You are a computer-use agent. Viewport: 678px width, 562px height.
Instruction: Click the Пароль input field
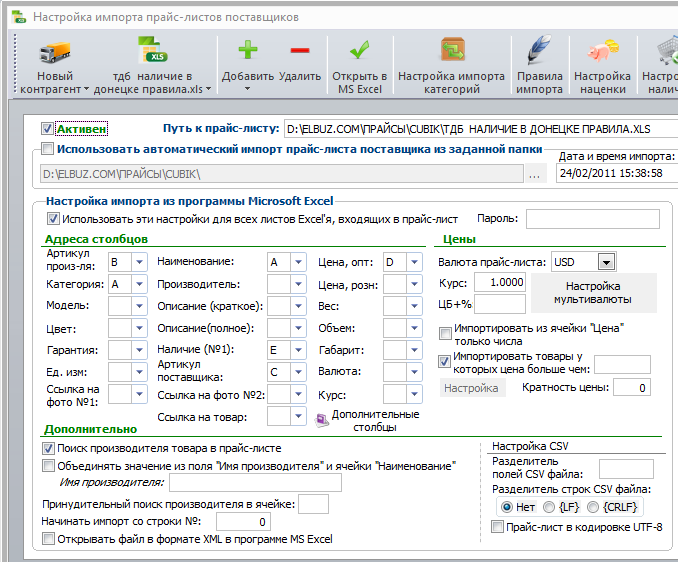pos(593,219)
